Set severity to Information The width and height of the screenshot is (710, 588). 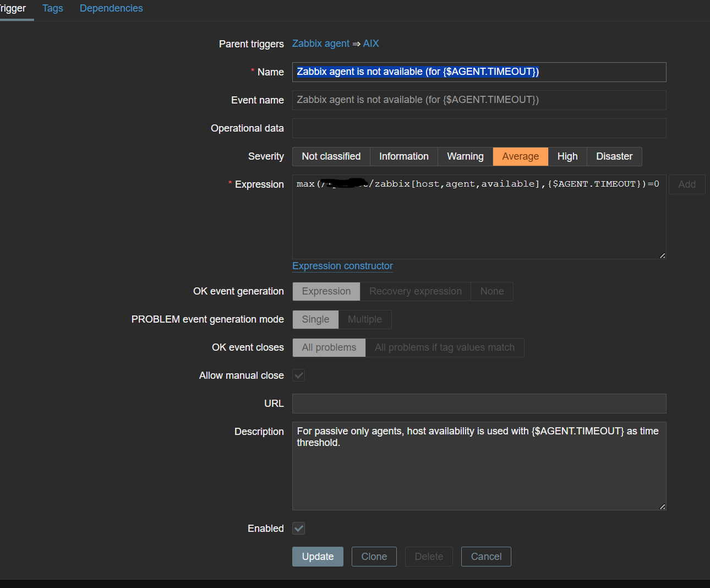click(404, 156)
